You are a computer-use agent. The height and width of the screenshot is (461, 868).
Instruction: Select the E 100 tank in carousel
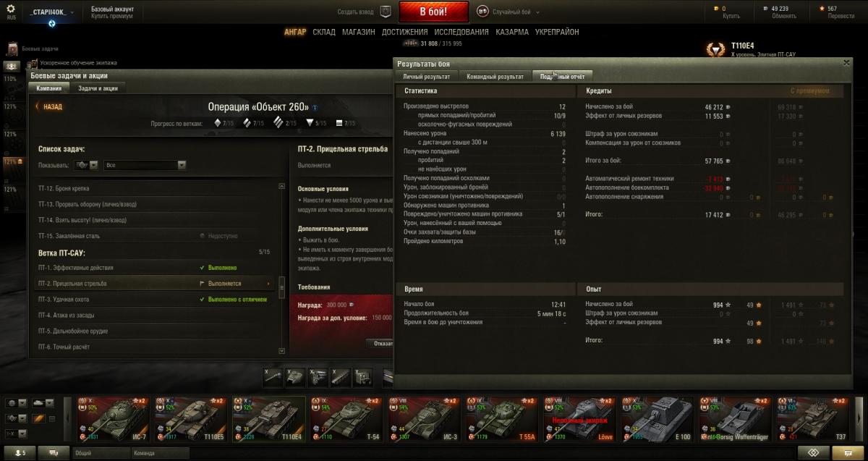point(656,418)
